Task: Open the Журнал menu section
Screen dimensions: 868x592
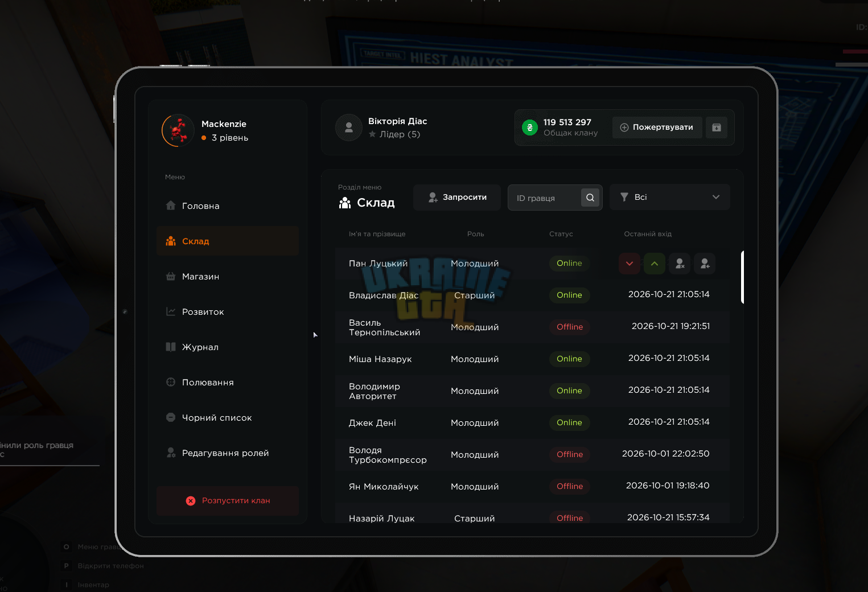Action: [x=228, y=347]
